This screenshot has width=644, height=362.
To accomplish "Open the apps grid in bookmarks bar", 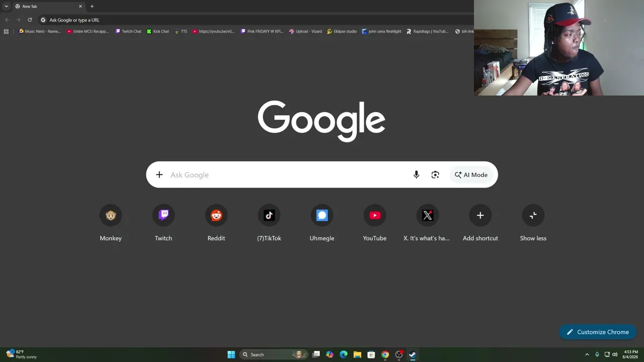I will 6,31.
